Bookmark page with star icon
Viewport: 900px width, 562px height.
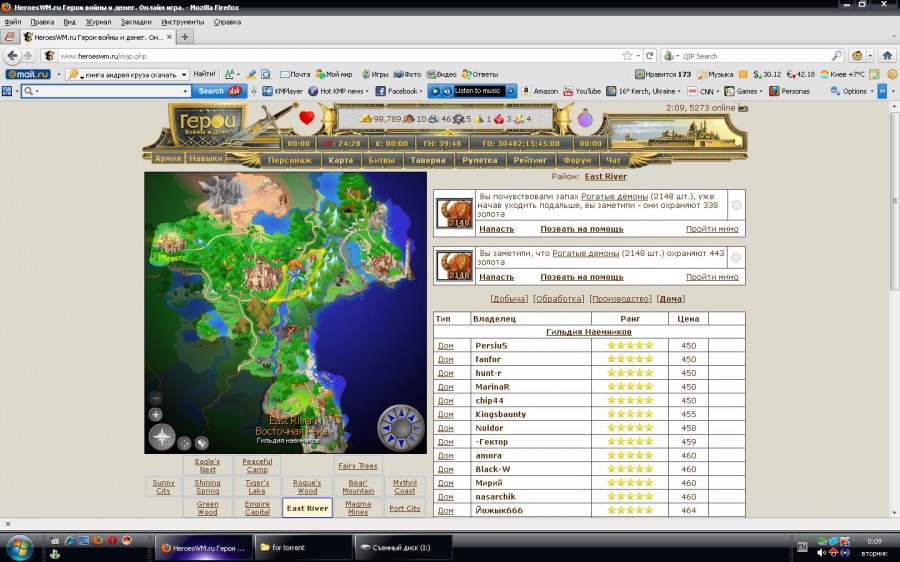coord(627,56)
